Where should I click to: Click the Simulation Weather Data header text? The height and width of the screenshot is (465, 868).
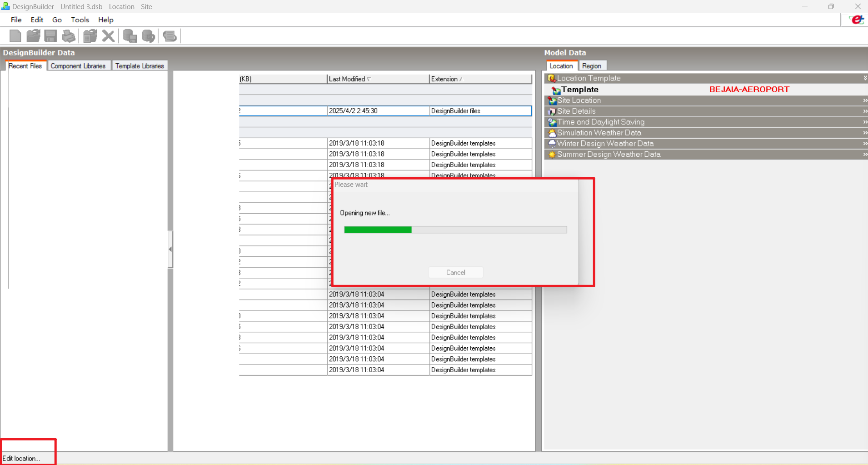tap(599, 133)
